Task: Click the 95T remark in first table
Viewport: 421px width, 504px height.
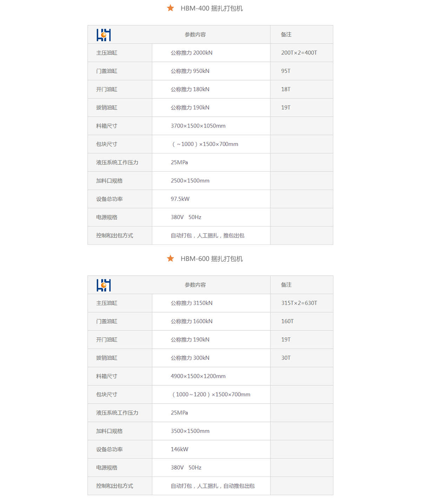Action: [x=286, y=71]
